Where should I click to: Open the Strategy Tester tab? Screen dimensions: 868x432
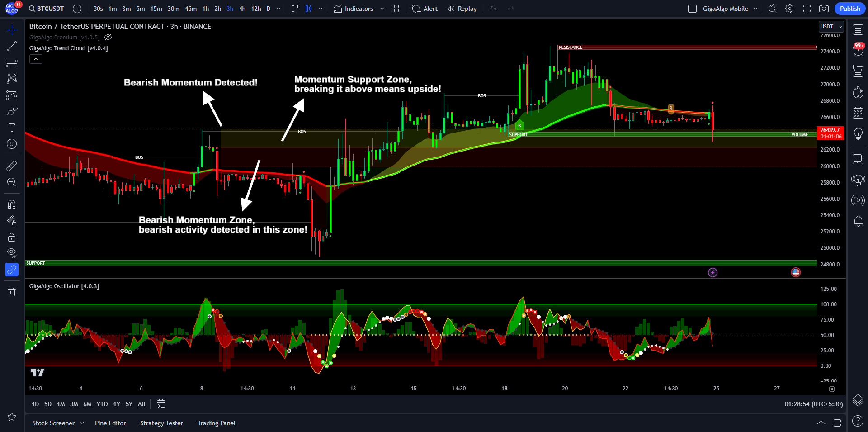(161, 423)
